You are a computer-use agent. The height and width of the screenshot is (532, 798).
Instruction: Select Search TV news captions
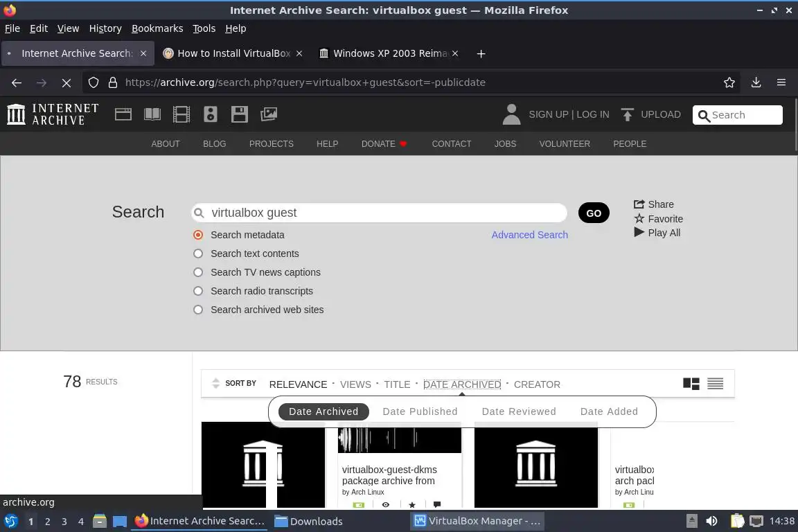(198, 272)
